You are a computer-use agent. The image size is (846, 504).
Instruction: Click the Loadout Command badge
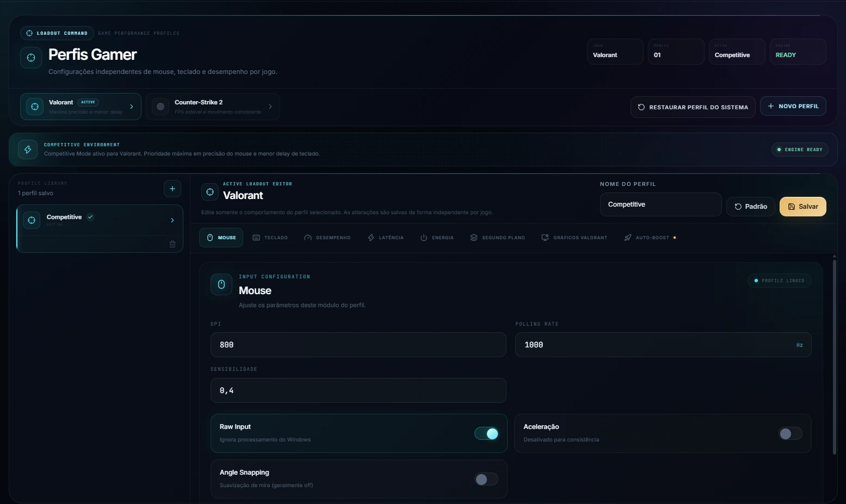pyautogui.click(x=57, y=33)
